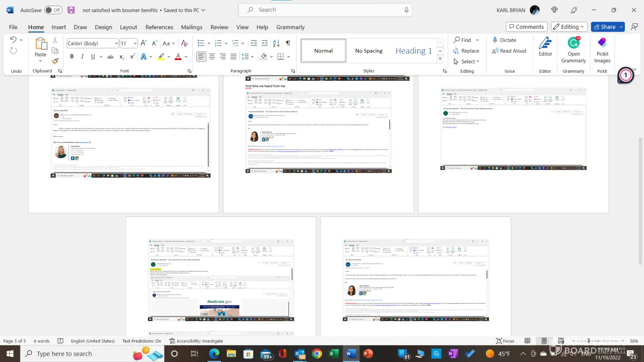The image size is (644, 362).
Task: Click the Pickit Images icon
Action: click(x=602, y=50)
